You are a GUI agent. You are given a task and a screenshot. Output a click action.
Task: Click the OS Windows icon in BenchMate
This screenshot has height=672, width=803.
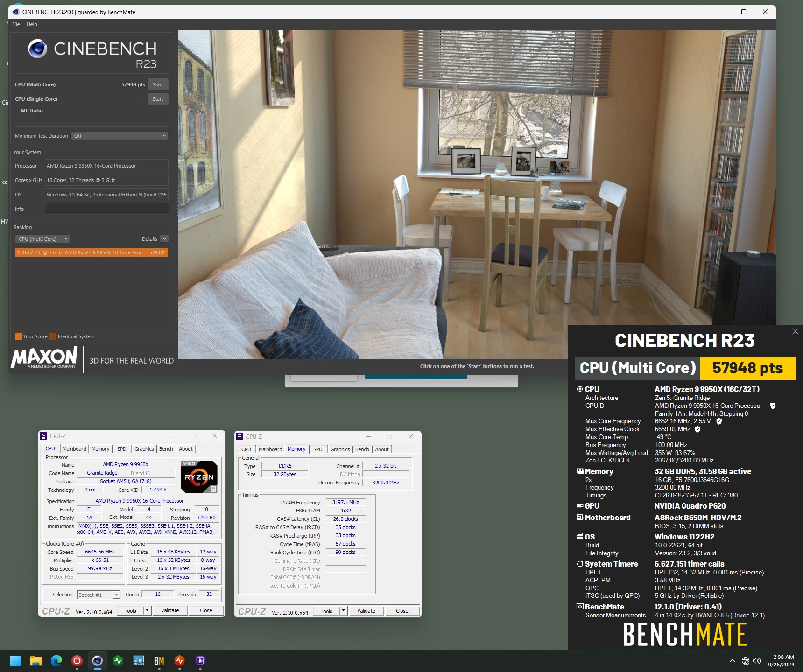[580, 537]
